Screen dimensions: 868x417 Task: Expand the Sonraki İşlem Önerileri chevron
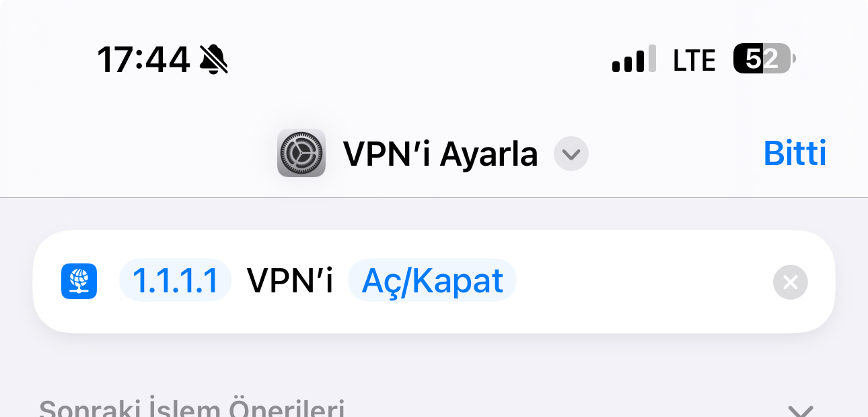[801, 410]
